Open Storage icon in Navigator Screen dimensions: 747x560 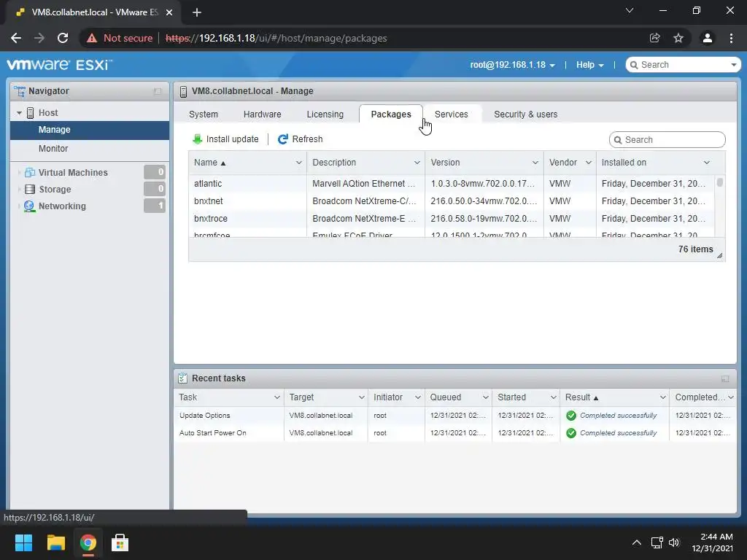click(x=29, y=189)
